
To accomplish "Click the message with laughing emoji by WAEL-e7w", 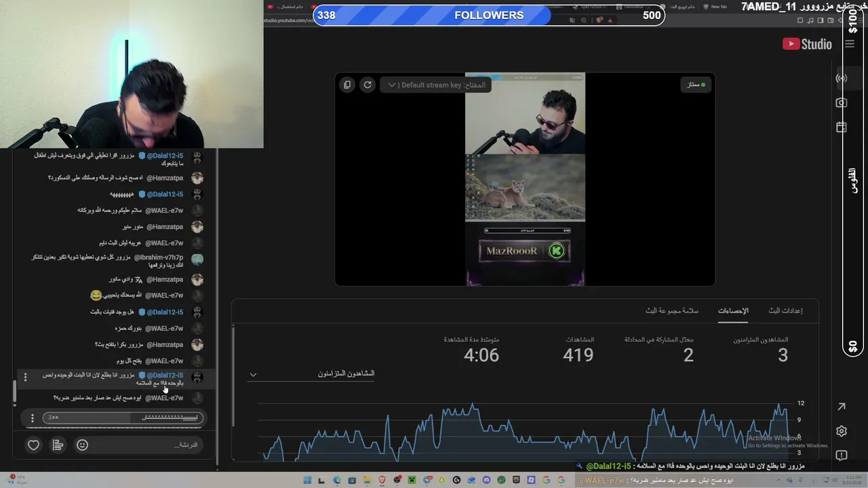I will point(117,296).
